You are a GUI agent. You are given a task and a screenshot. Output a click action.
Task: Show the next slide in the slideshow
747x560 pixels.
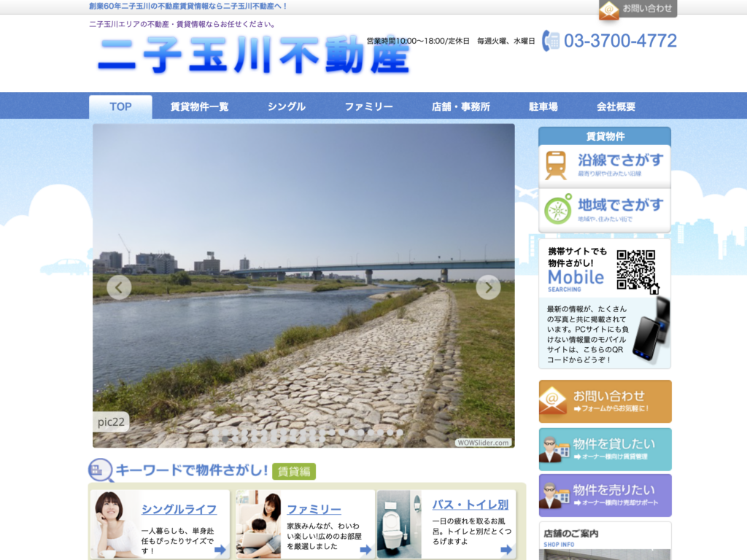click(x=488, y=287)
